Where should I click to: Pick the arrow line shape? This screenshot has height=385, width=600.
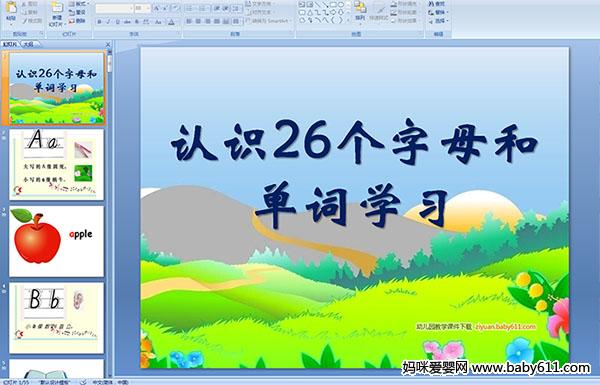point(326,4)
